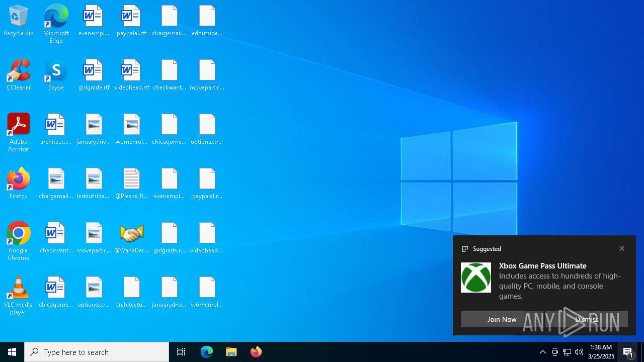Open File Explorer from the taskbar
Image resolution: width=644 pixels, height=362 pixels.
(x=231, y=352)
